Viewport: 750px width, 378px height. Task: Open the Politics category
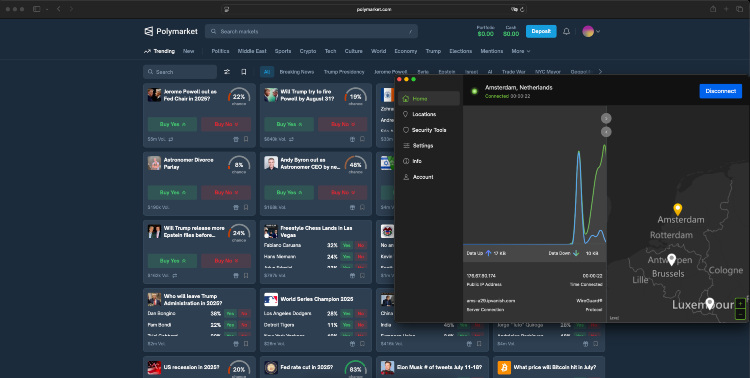[x=221, y=51]
